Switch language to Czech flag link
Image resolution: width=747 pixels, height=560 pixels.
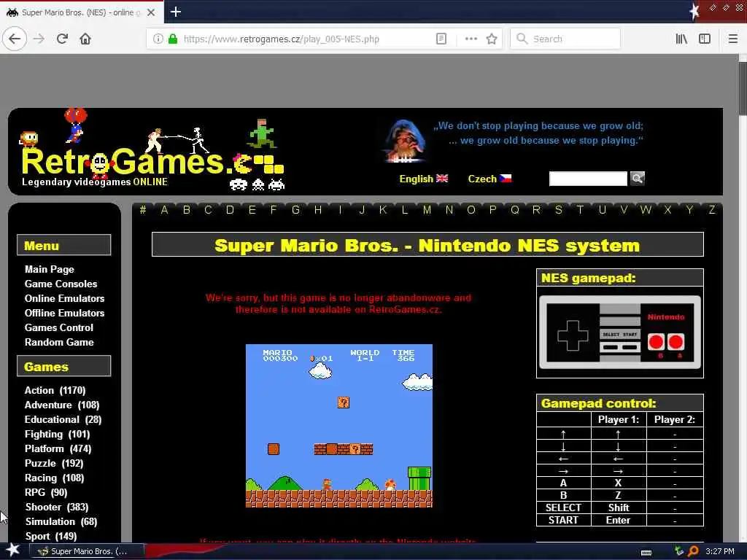[489, 179]
